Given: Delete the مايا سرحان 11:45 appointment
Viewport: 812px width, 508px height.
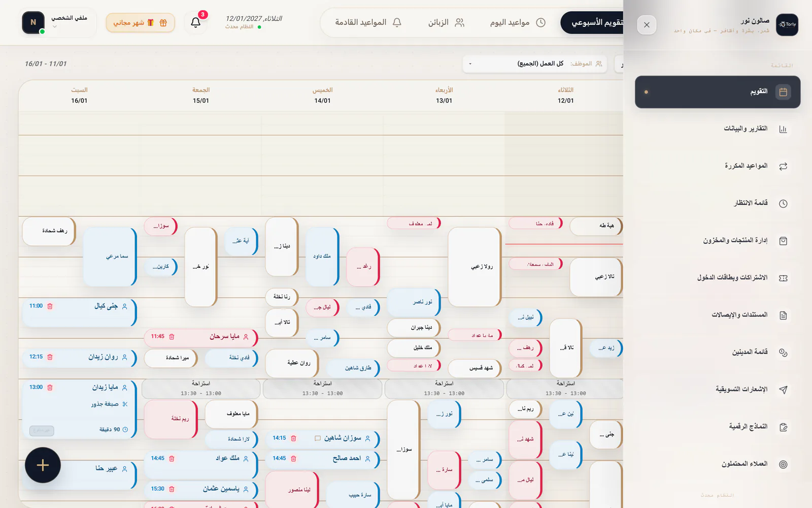Looking at the screenshot, I should [x=172, y=337].
